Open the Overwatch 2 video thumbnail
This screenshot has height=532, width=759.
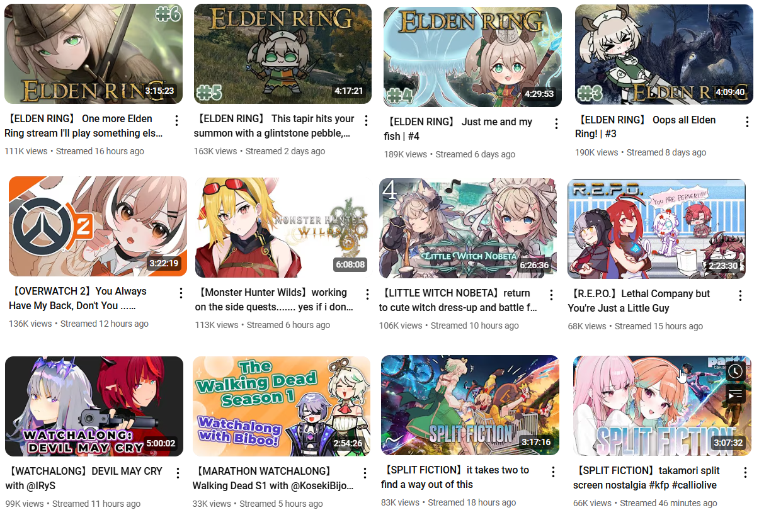[x=98, y=226]
